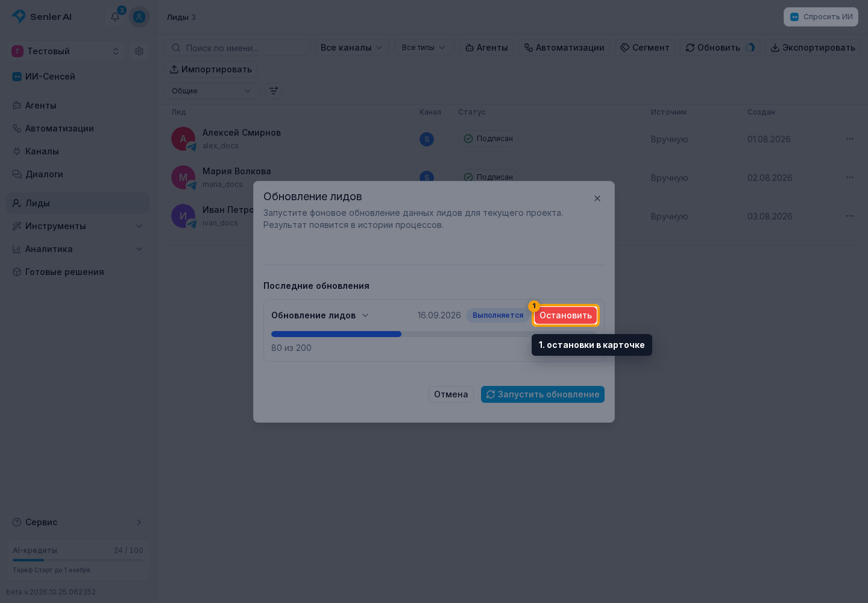Open row menu for Иван Петров

[x=850, y=216]
